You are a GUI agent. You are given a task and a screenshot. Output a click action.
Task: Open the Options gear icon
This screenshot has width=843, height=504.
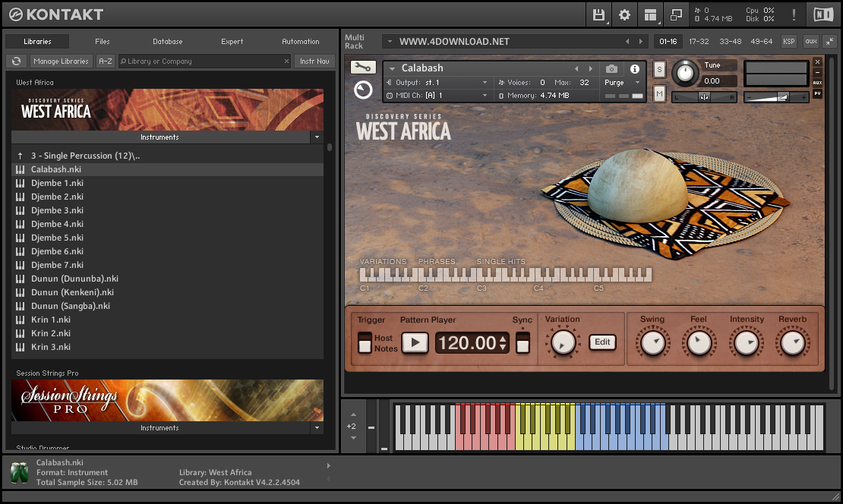pyautogui.click(x=624, y=14)
